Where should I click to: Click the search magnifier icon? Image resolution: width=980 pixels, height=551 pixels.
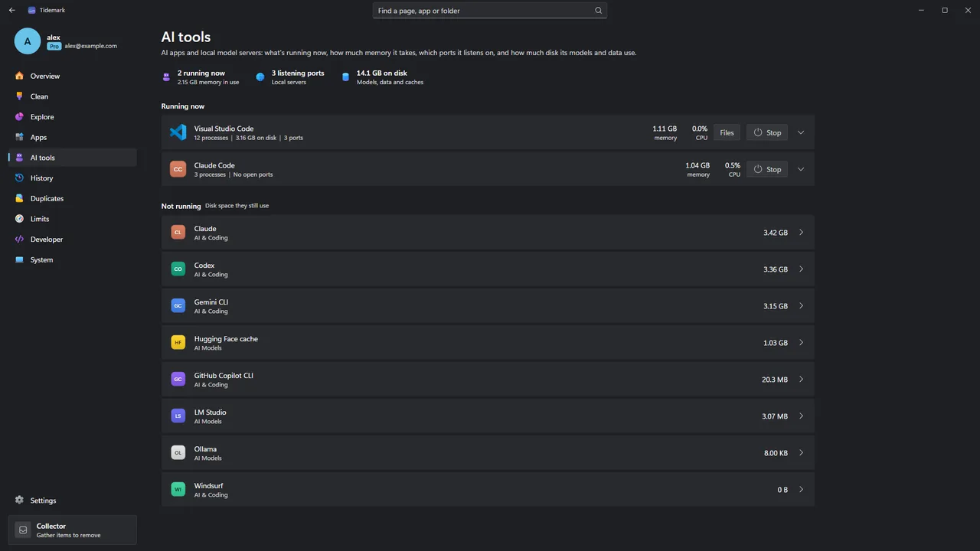click(599, 11)
